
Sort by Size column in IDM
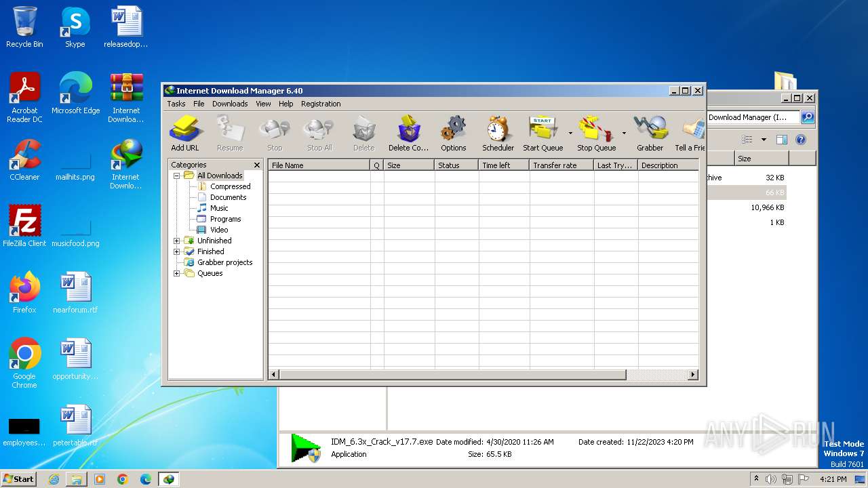tap(409, 165)
